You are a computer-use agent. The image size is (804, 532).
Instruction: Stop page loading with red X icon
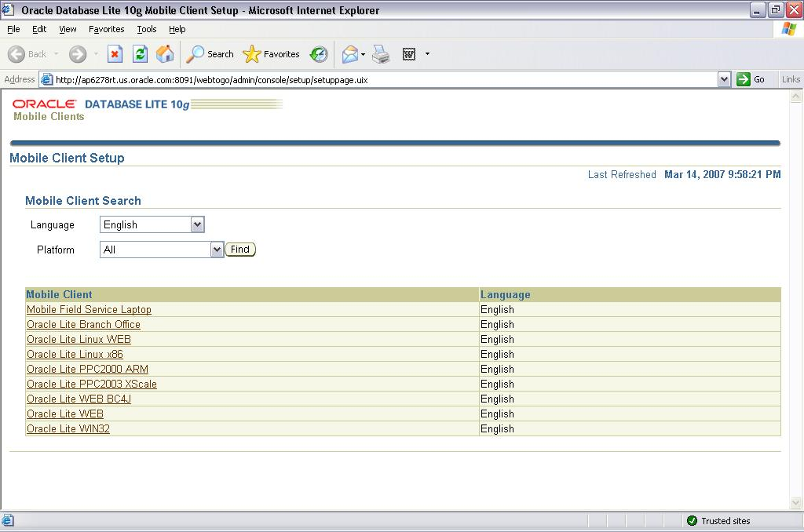pyautogui.click(x=115, y=54)
